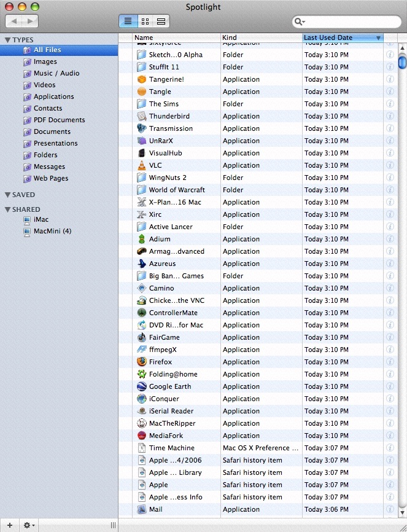
Task: Click the scrollbar down arrow
Action: 402,512
